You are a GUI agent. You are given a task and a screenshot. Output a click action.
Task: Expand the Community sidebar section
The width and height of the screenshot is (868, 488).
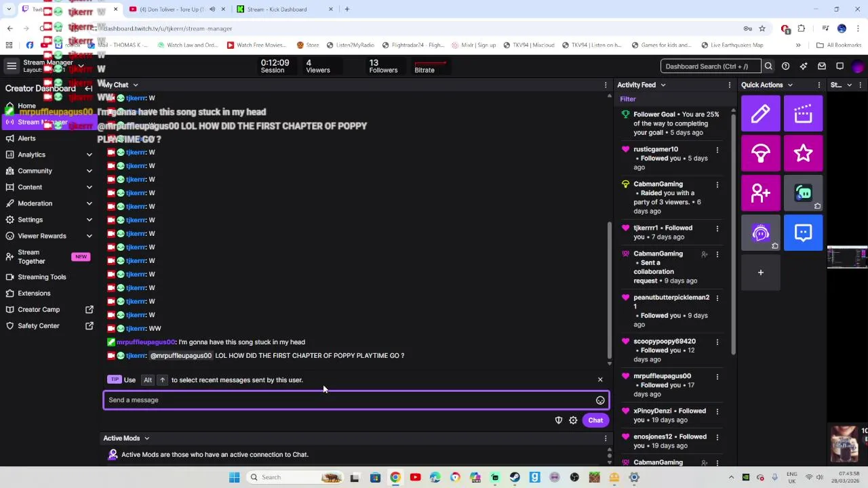point(89,171)
